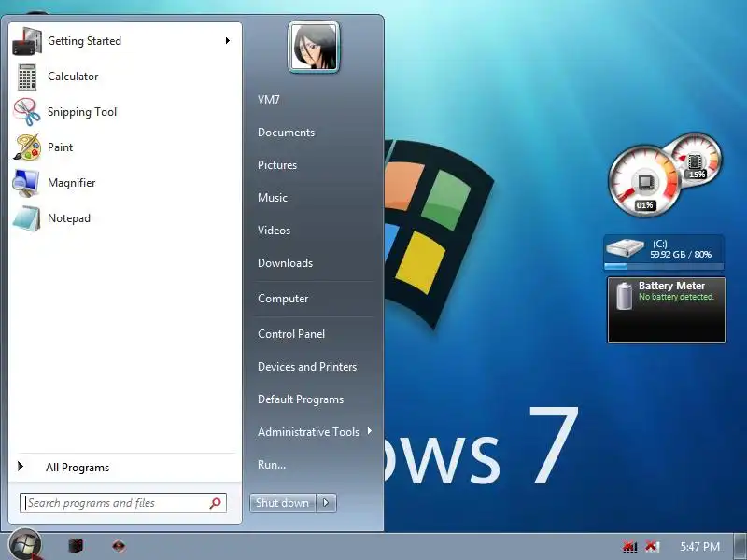
Task: Open the dark cube taskbar icon
Action: [x=77, y=545]
